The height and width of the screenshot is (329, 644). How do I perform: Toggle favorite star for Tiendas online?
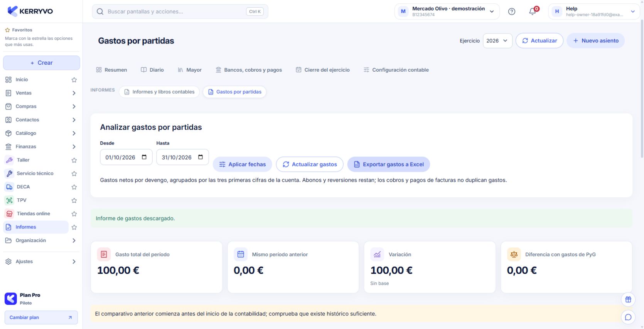pos(74,214)
